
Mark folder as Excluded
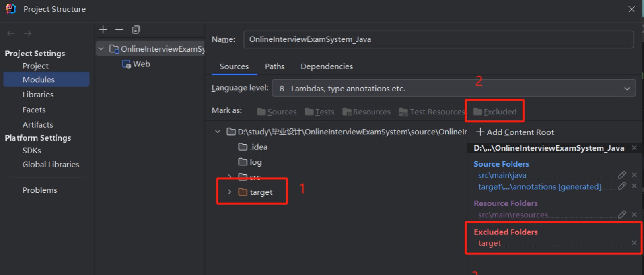coord(495,112)
